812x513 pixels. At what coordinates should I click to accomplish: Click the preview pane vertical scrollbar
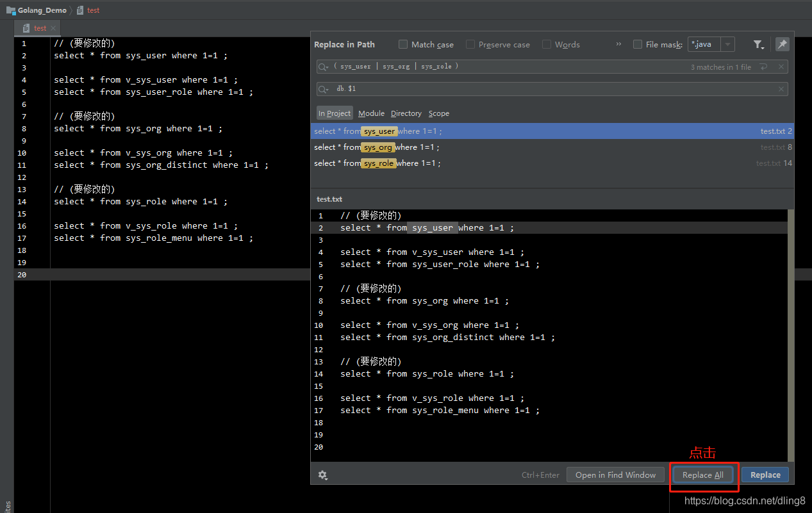791,335
